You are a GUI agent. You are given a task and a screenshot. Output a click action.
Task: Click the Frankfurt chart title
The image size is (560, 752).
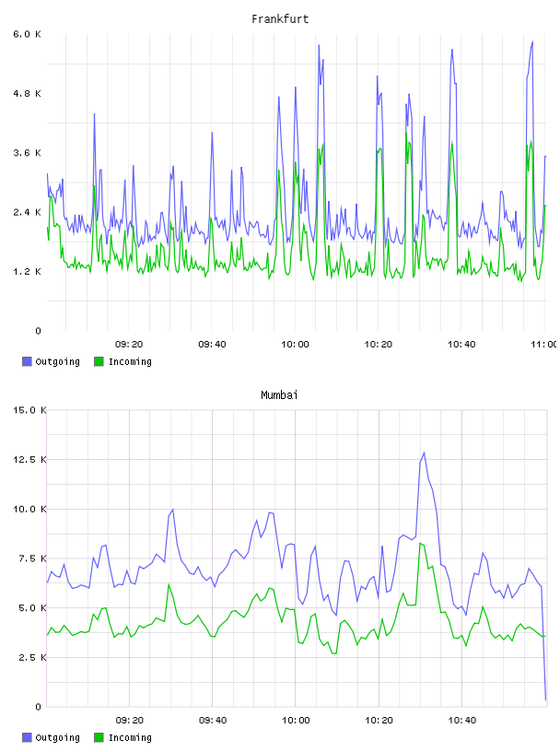[x=280, y=19]
